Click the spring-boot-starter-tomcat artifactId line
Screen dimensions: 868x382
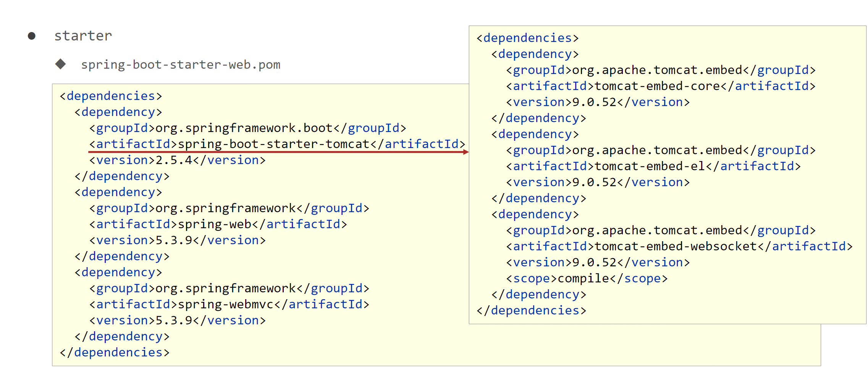click(277, 144)
